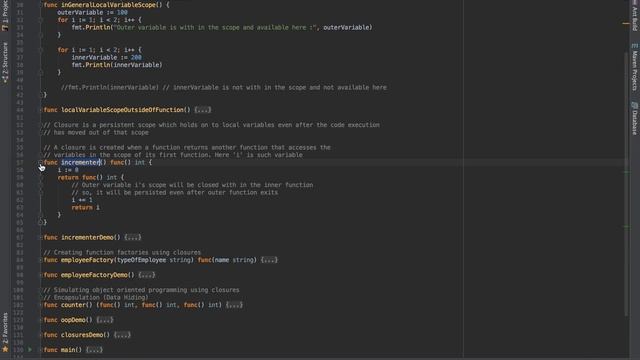
Task: Click 'fmt.Println(innerVariable)' statement
Action: coord(117,64)
